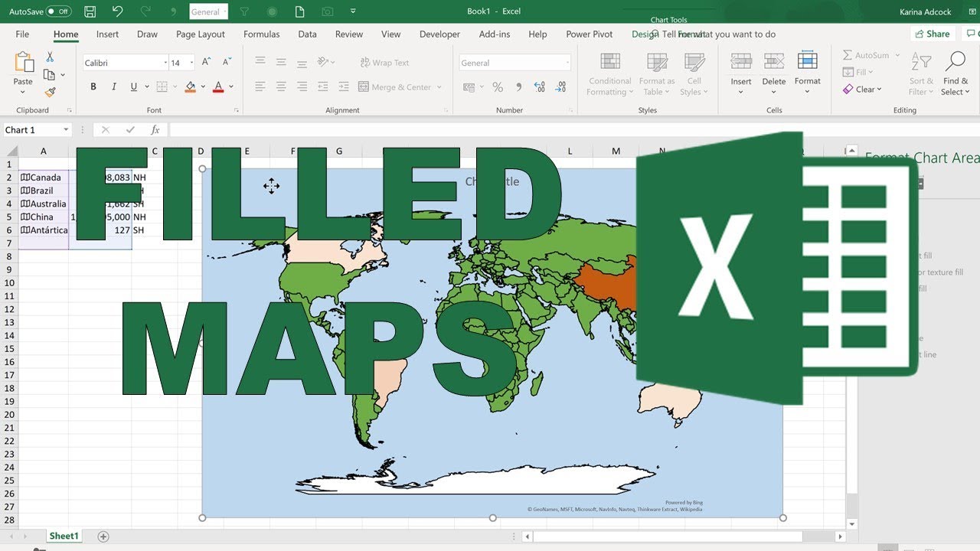Click the orange China region on map
The width and height of the screenshot is (980, 551).
click(x=609, y=284)
